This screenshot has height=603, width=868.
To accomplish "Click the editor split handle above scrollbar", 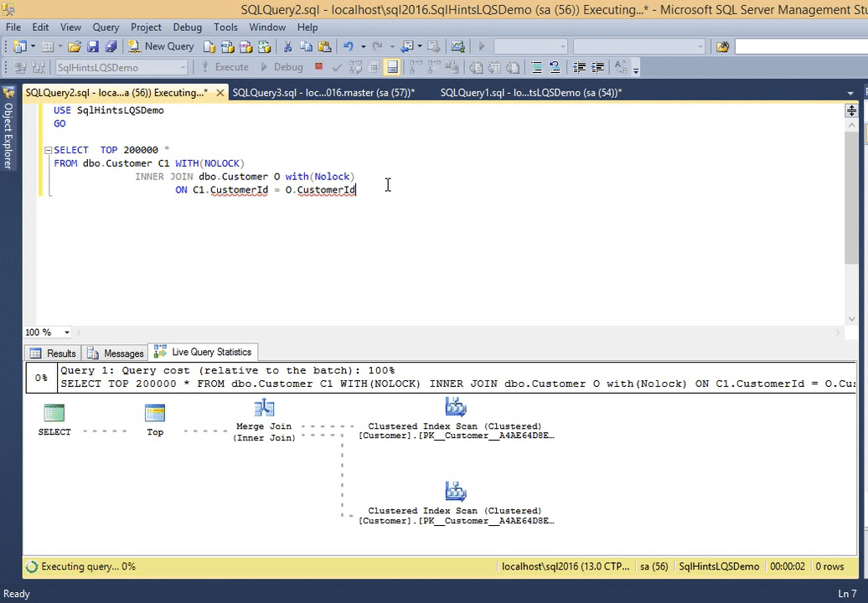I will coord(851,111).
